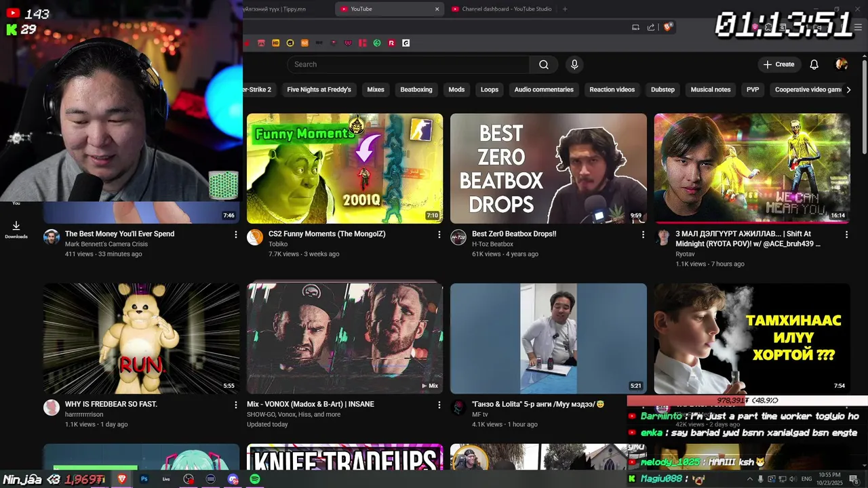Click H-Toz Beatbox channel avatar
The height and width of the screenshot is (488, 868).
click(x=458, y=237)
